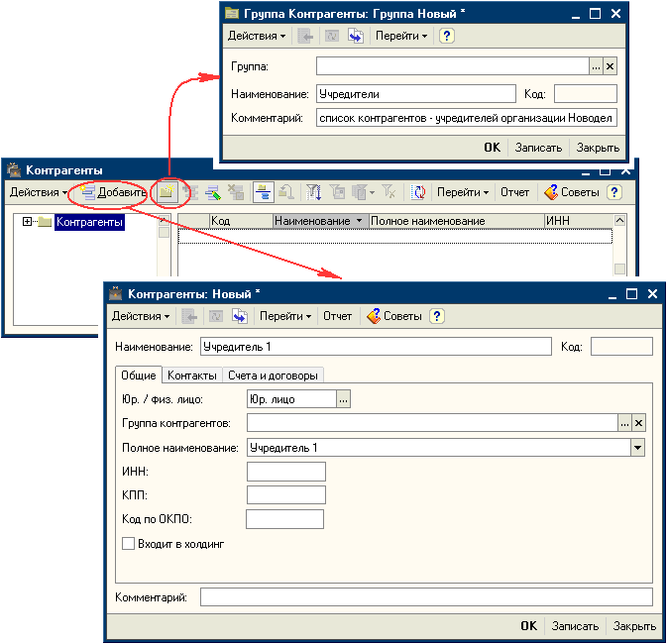
Task: Click the find in list icon in Группа window
Action: pos(305,36)
